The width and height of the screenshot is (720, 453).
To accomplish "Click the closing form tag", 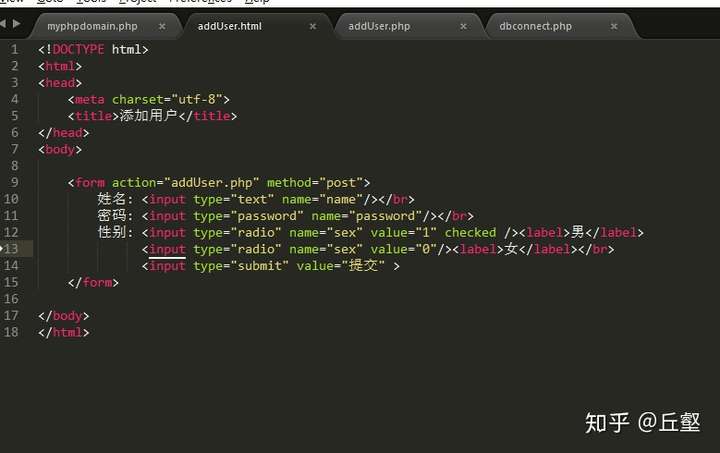I will [93, 282].
